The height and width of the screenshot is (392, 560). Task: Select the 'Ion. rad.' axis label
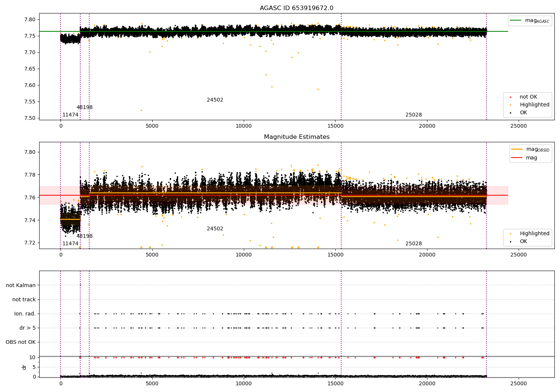point(25,314)
